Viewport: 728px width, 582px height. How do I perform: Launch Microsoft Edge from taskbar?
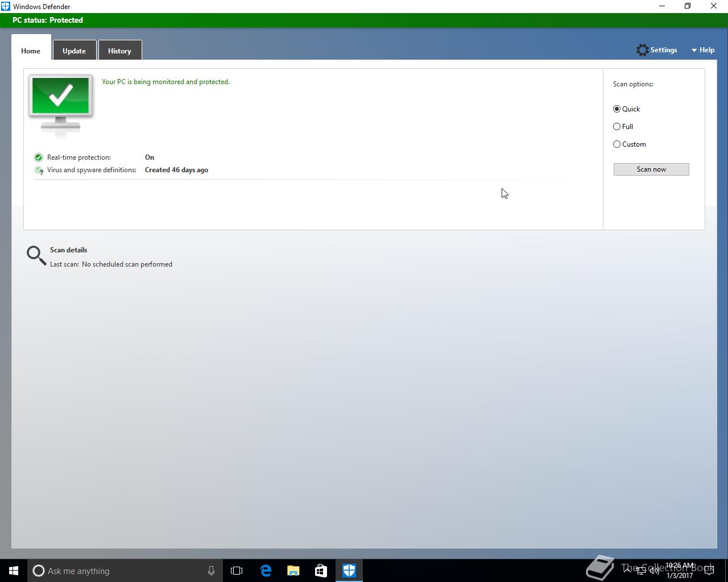pos(266,571)
